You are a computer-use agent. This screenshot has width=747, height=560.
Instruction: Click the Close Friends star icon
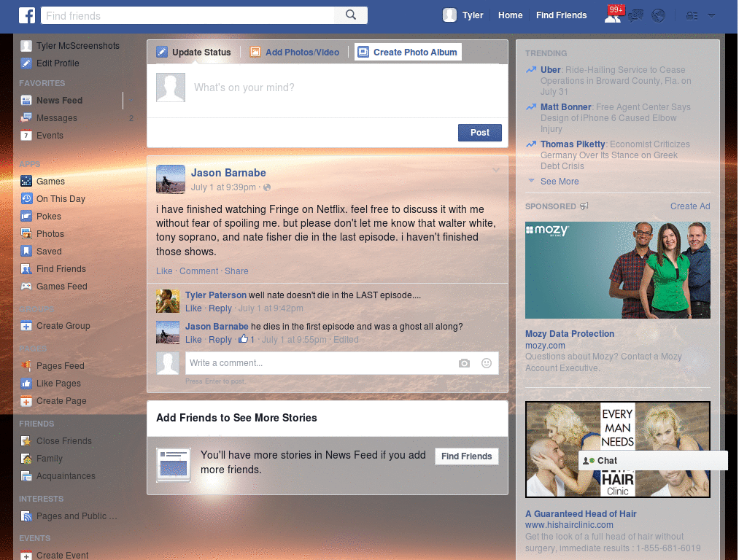(x=26, y=441)
